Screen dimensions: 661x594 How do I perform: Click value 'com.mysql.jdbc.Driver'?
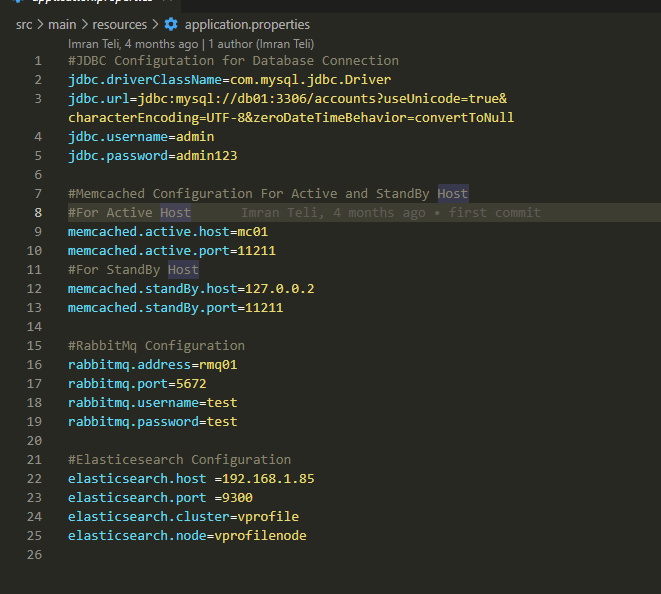311,80
